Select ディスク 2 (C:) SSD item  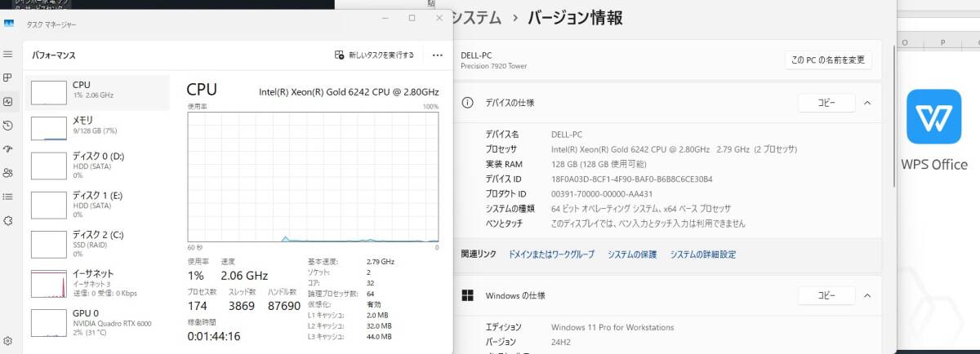click(98, 243)
